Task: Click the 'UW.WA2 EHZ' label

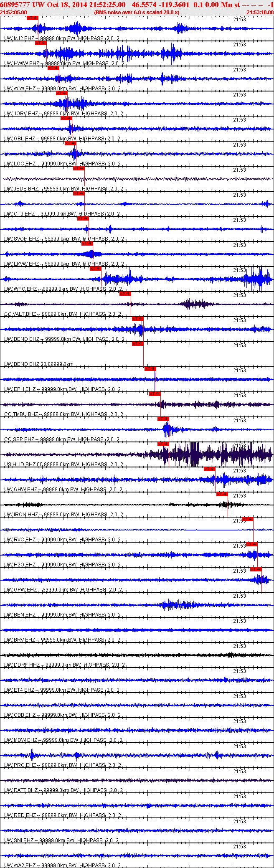Action: pyautogui.click(x=20, y=865)
